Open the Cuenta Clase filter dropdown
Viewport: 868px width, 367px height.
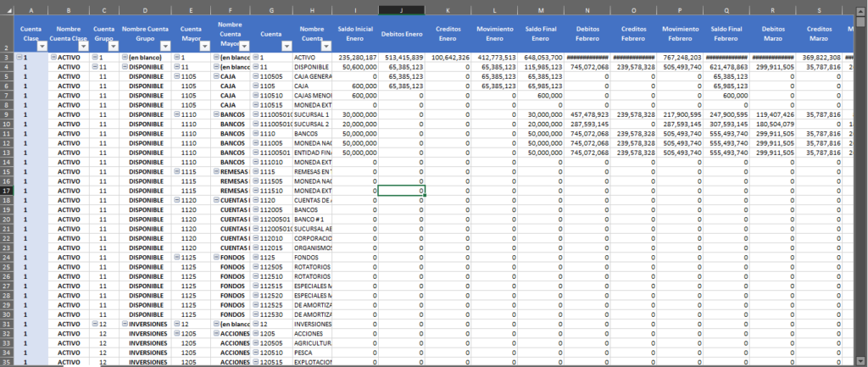[42, 47]
